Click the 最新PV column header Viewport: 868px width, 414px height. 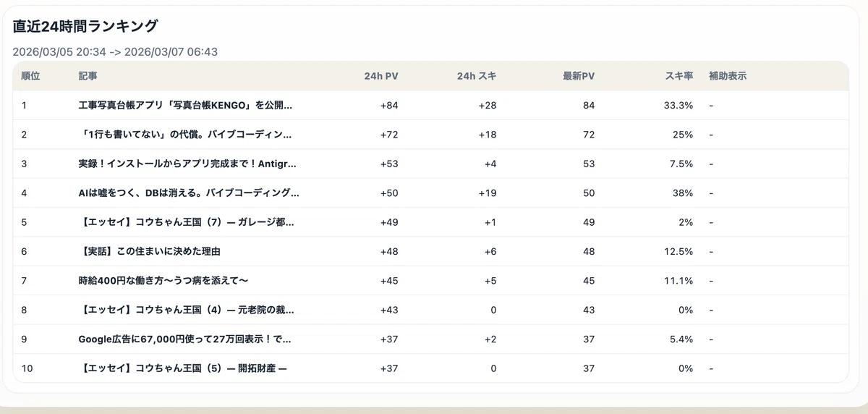[579, 76]
